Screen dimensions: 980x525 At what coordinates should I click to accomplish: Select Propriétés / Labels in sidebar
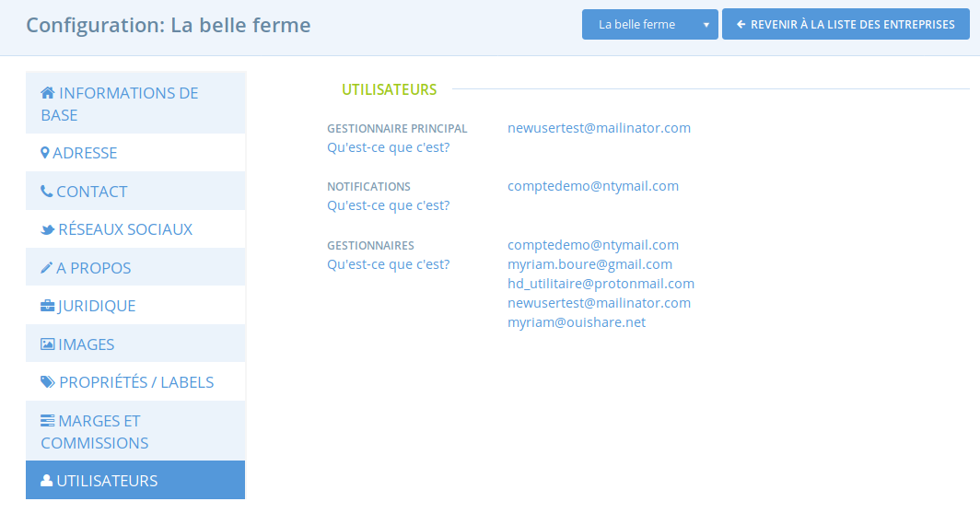[135, 382]
